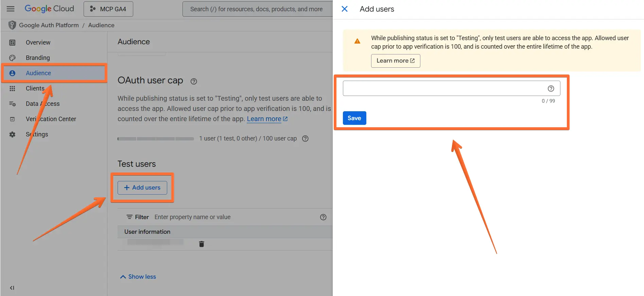Click the help icon next to 100 user cap
This screenshot has height=296, width=644.
pos(305,138)
